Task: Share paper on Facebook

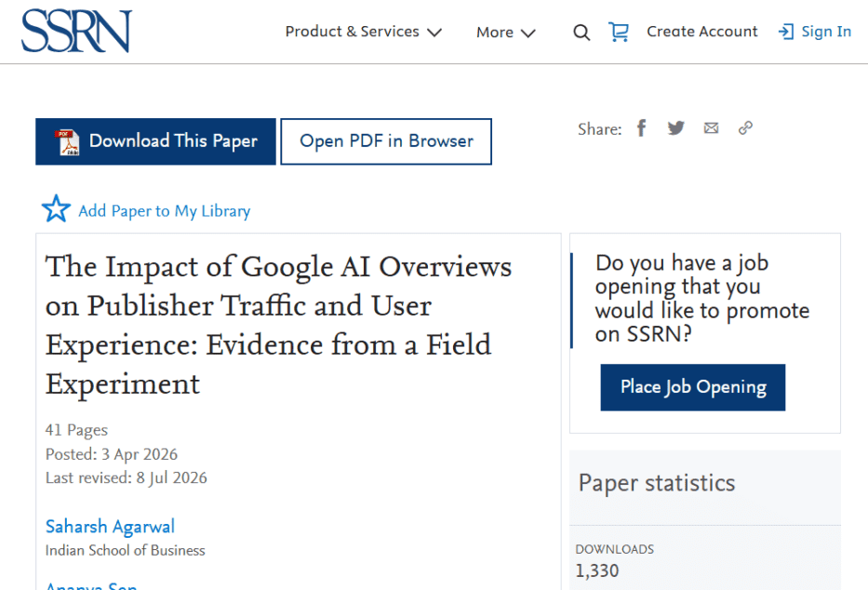Action: pyautogui.click(x=642, y=128)
